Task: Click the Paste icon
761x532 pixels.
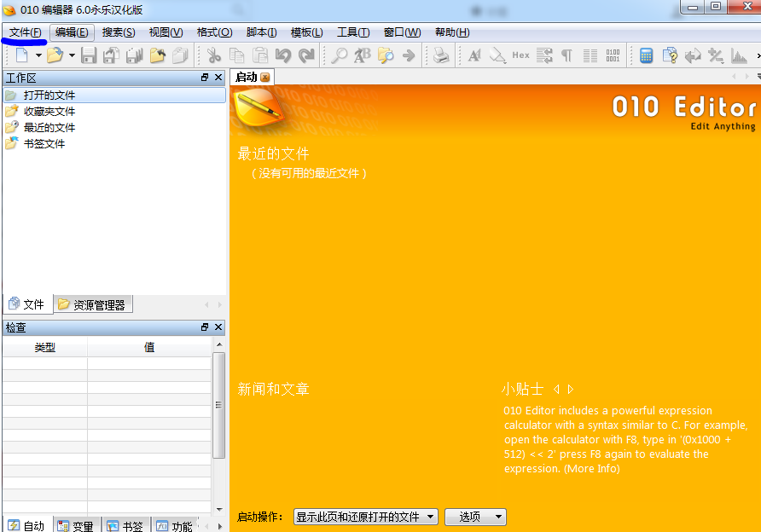Action: (x=262, y=55)
